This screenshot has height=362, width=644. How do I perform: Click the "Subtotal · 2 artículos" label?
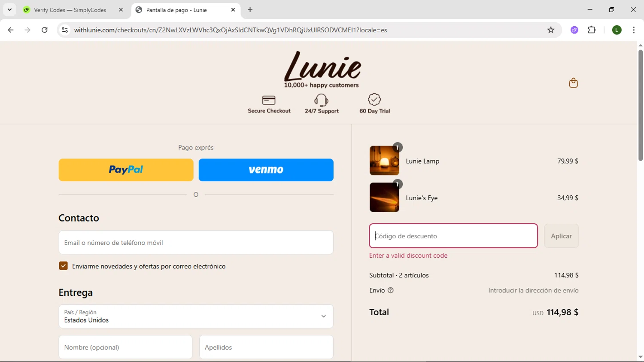pos(399,275)
